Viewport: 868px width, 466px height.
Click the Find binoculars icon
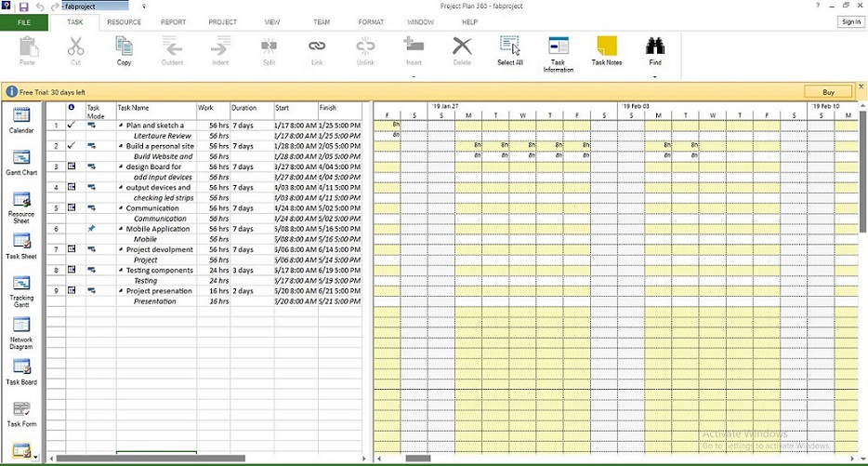(x=655, y=46)
